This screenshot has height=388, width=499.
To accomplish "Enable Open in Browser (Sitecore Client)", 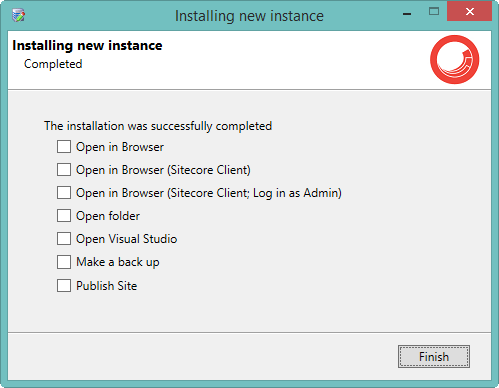I will [x=64, y=170].
